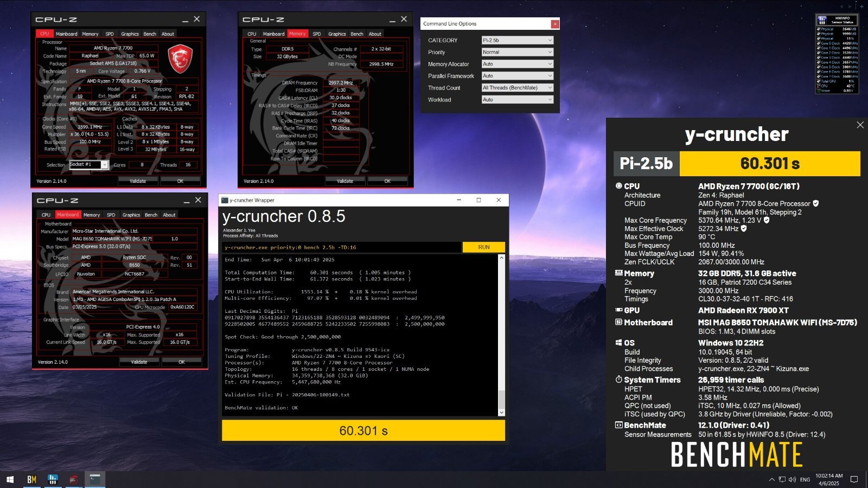Image resolution: width=868 pixels, height=488 pixels.
Task: Click the console scrollbar up arrow
Action: coord(501,258)
